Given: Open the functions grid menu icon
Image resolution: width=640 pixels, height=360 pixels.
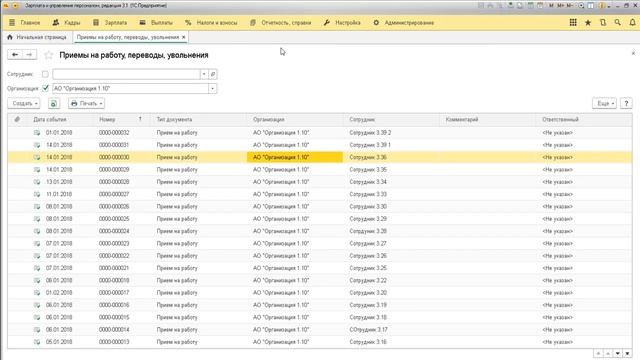Looking at the screenshot, I should coord(573,23).
